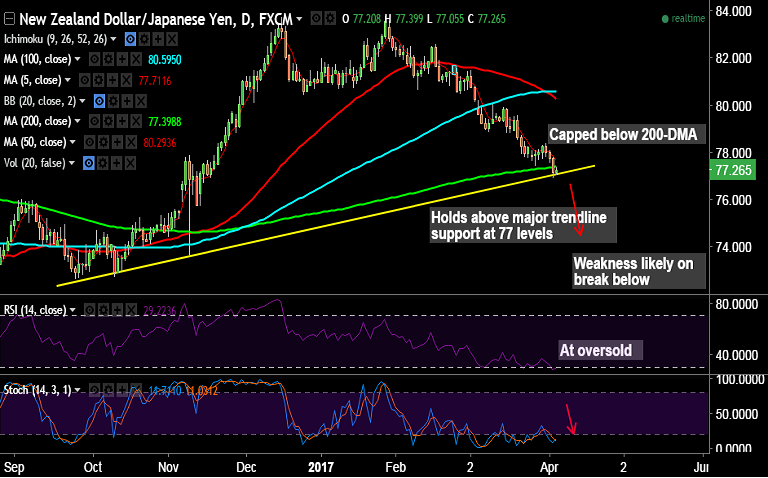Open settings gear for NZD/JPY main series
Screen dimensions: 768x478
(331, 19)
